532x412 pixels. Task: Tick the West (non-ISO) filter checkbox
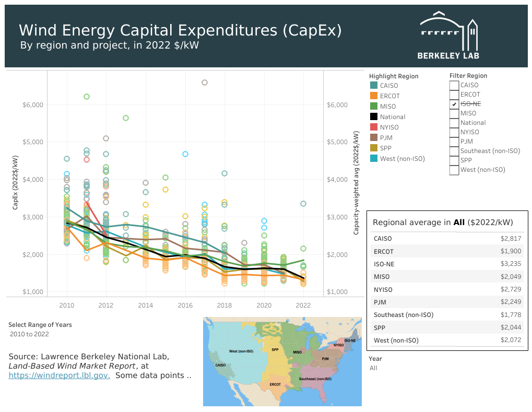454,170
